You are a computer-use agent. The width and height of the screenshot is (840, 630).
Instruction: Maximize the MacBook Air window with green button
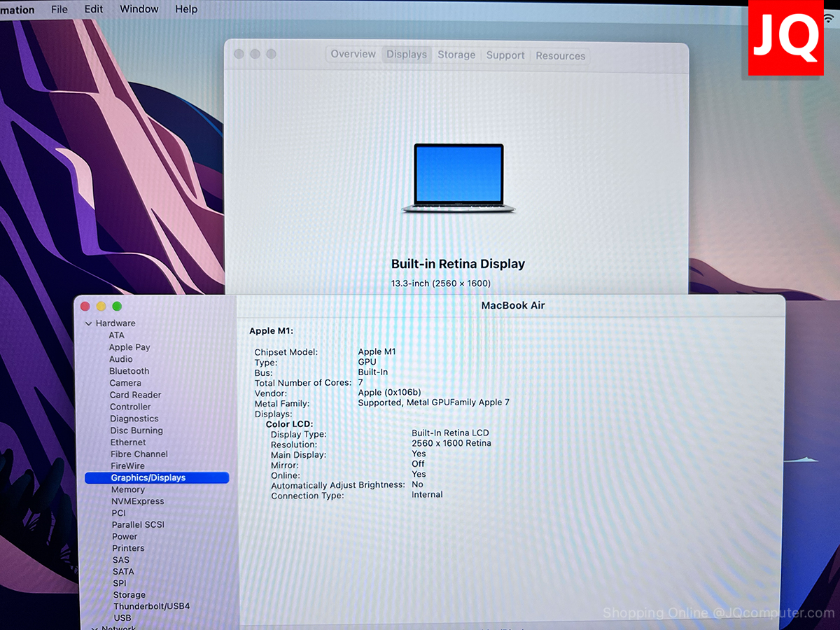pyautogui.click(x=117, y=307)
